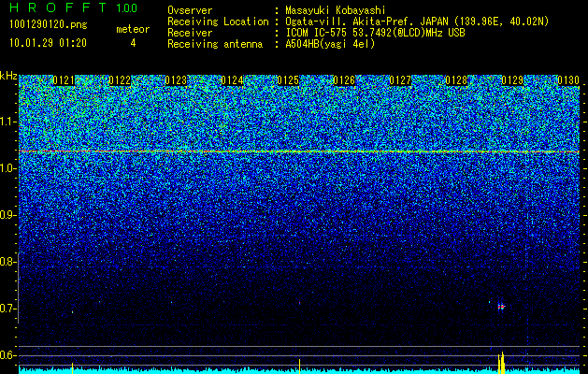The height and width of the screenshot is (374, 588).
Task: Click the 0127 time marker
Action: (400, 80)
